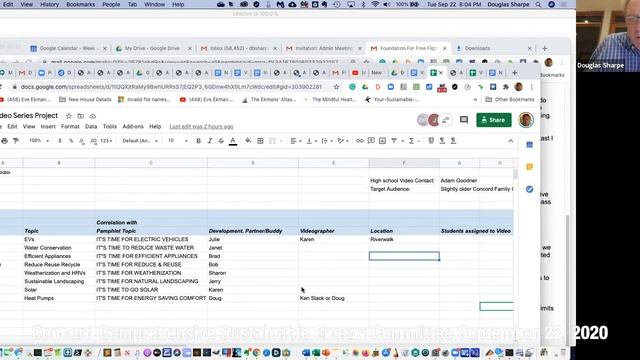Click the Insert comment icon
Image resolution: width=640 pixels, height=360 pixels.
point(371,141)
